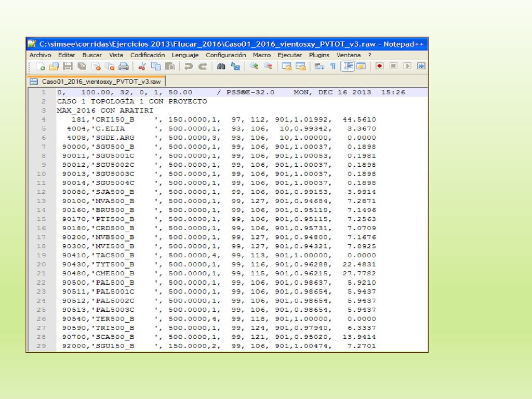Open the Ventana menu

tap(349, 55)
